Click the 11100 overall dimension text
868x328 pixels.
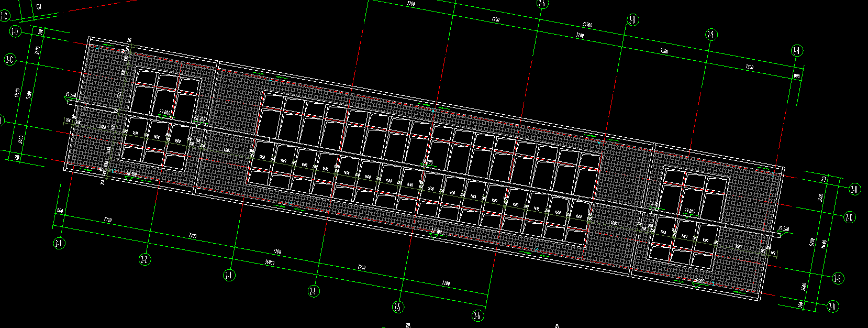825,243
